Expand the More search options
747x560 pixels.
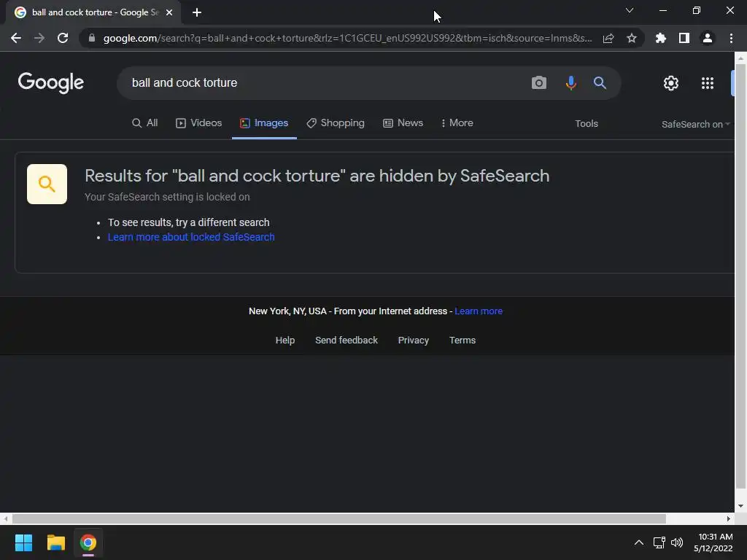[457, 122]
